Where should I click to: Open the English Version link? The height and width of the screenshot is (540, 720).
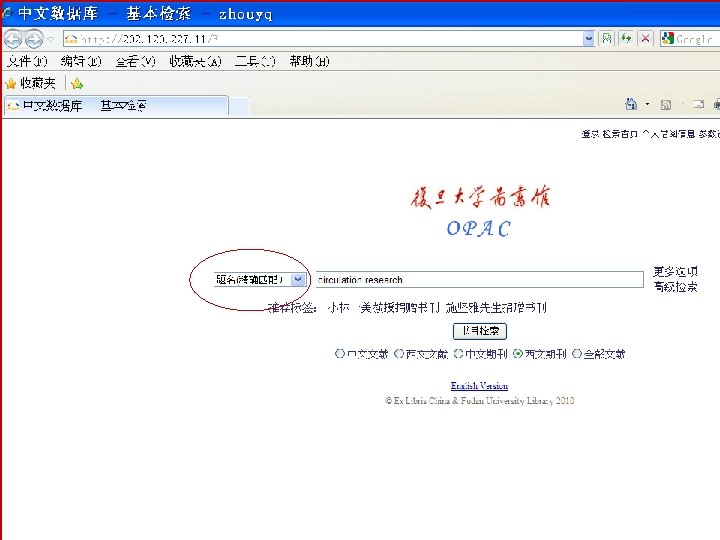[479, 386]
